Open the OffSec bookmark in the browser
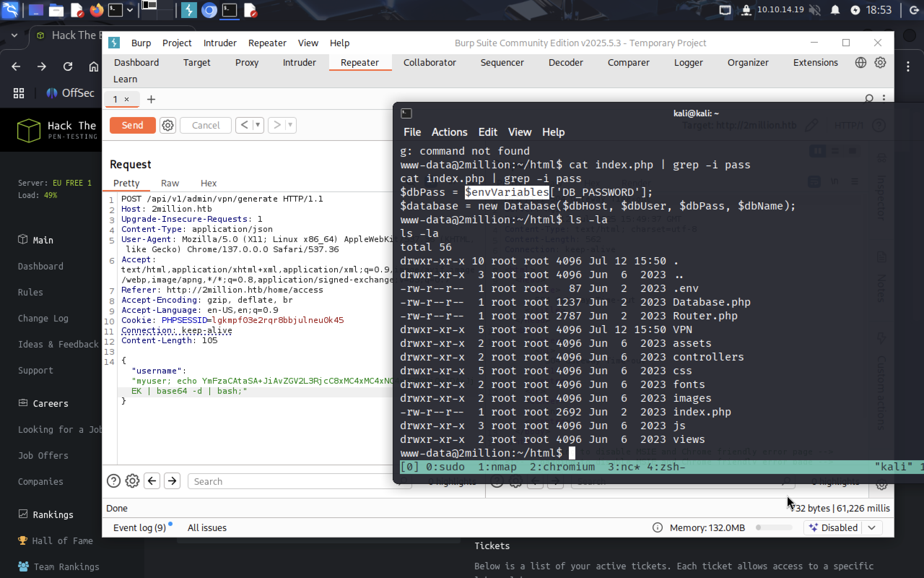This screenshot has height=578, width=924. [x=70, y=93]
